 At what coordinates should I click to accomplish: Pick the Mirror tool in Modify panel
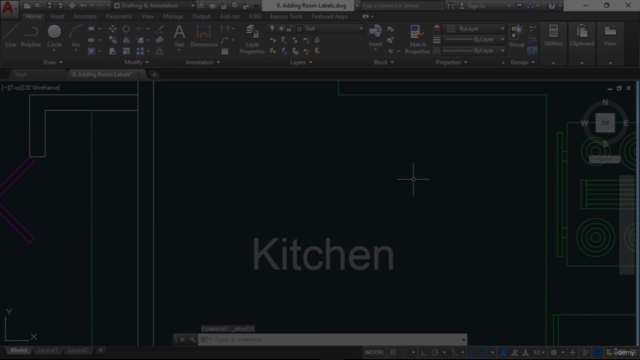[126, 40]
